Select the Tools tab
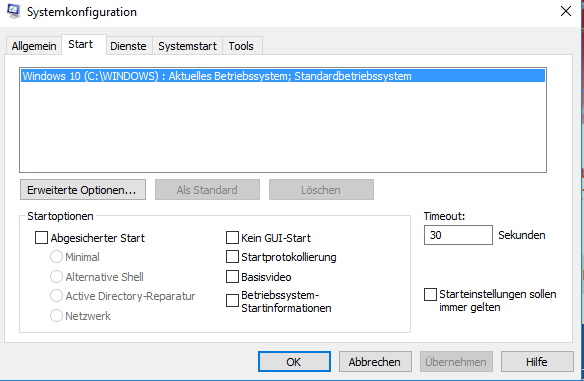584x381 pixels. coord(241,46)
